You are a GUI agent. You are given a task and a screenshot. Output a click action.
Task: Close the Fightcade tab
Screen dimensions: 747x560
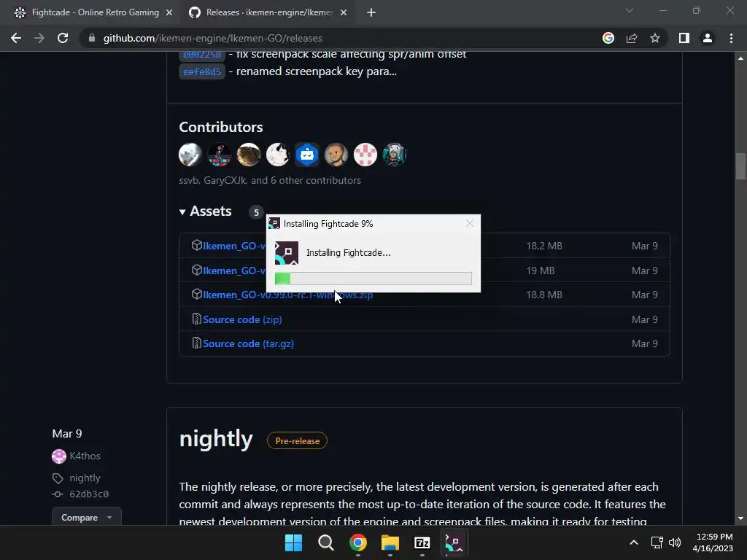pyautogui.click(x=169, y=13)
